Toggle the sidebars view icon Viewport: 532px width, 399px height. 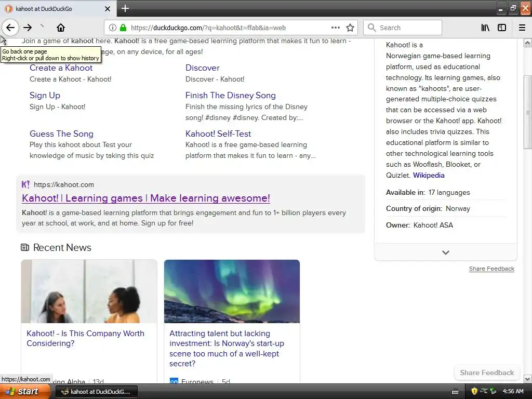(x=502, y=28)
